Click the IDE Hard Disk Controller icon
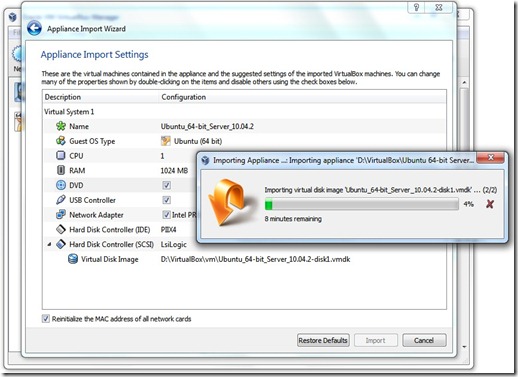 click(61, 229)
